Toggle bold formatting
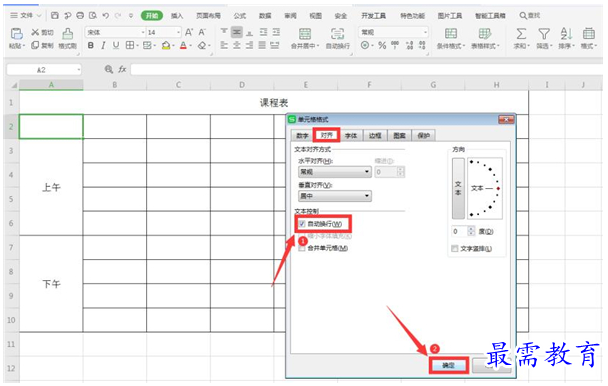 pos(91,46)
